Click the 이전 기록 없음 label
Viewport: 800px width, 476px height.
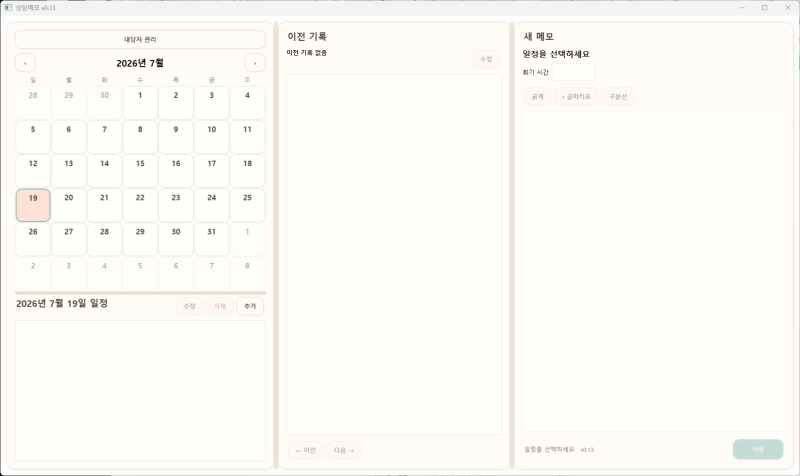tap(307, 53)
